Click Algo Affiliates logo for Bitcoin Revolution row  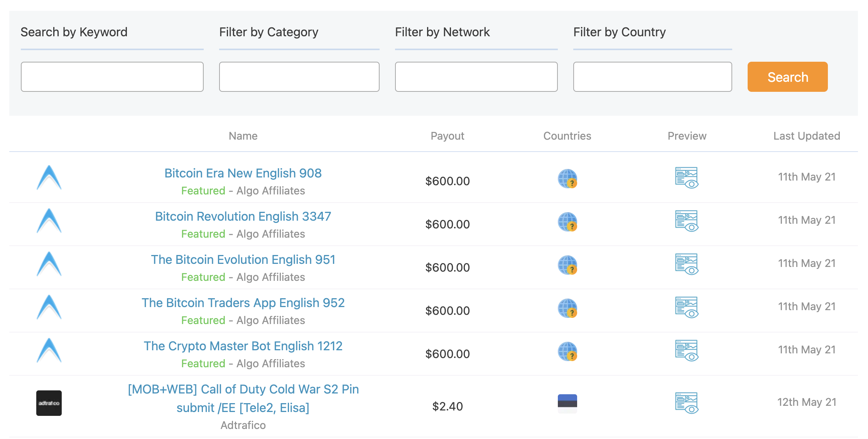tap(49, 221)
